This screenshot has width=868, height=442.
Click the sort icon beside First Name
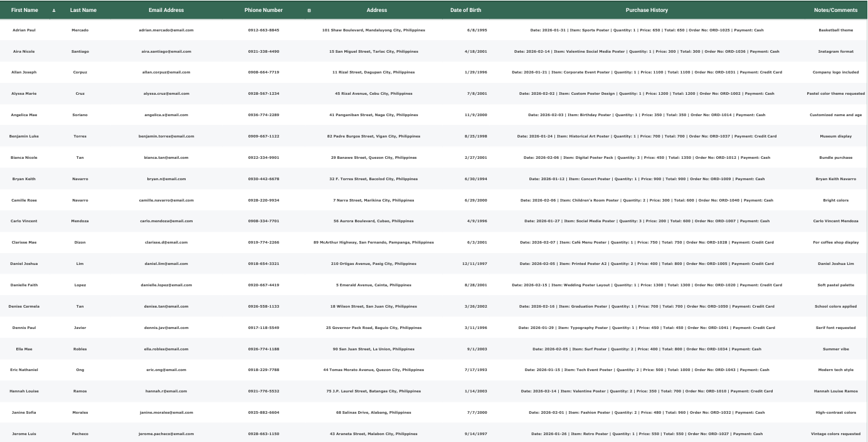coord(53,11)
